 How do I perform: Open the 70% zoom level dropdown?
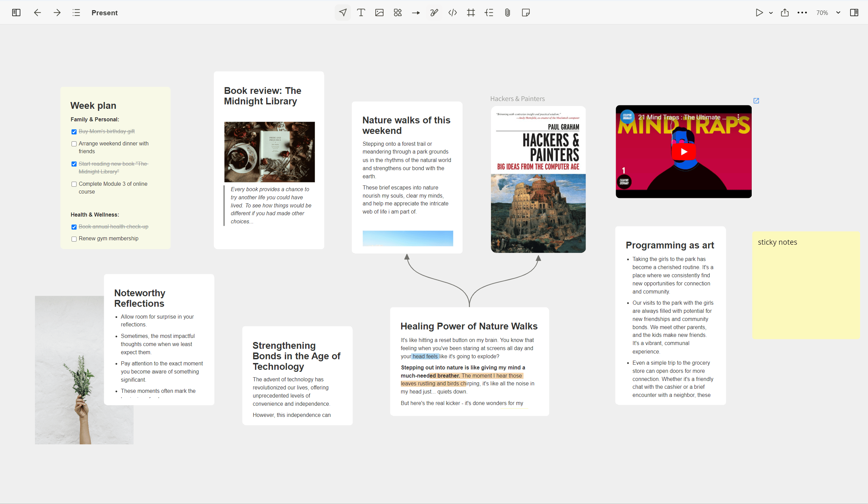(828, 13)
